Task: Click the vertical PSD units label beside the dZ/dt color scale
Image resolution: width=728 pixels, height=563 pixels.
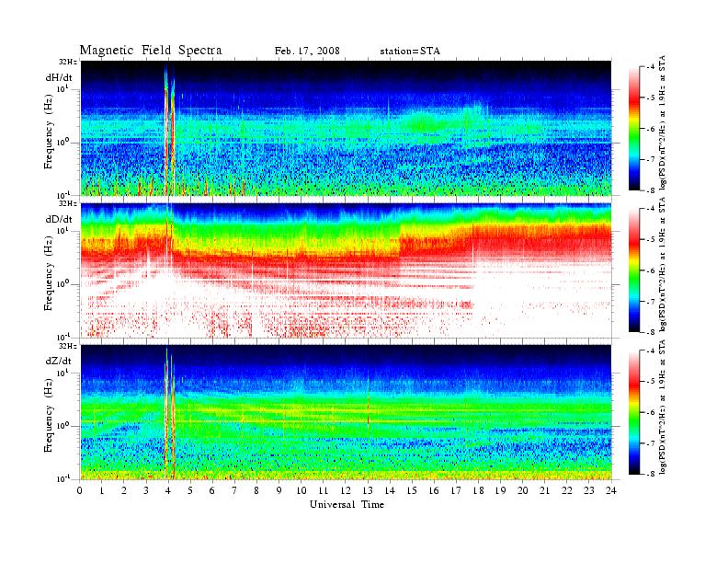Action: tap(662, 407)
